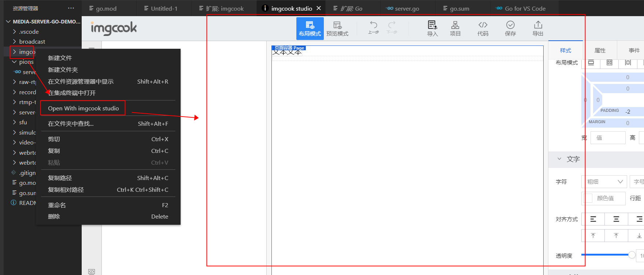Click the PADDING -2 value
The height and width of the screenshot is (275, 644).
point(628,111)
